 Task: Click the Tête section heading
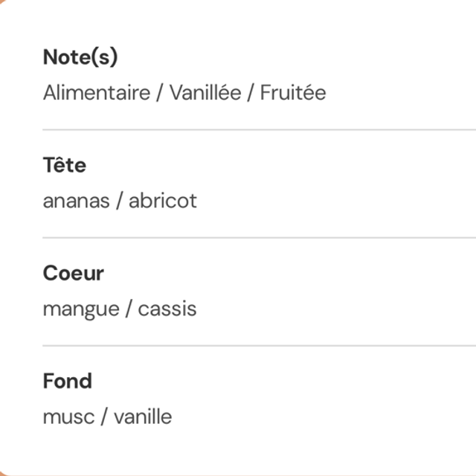tap(65, 165)
